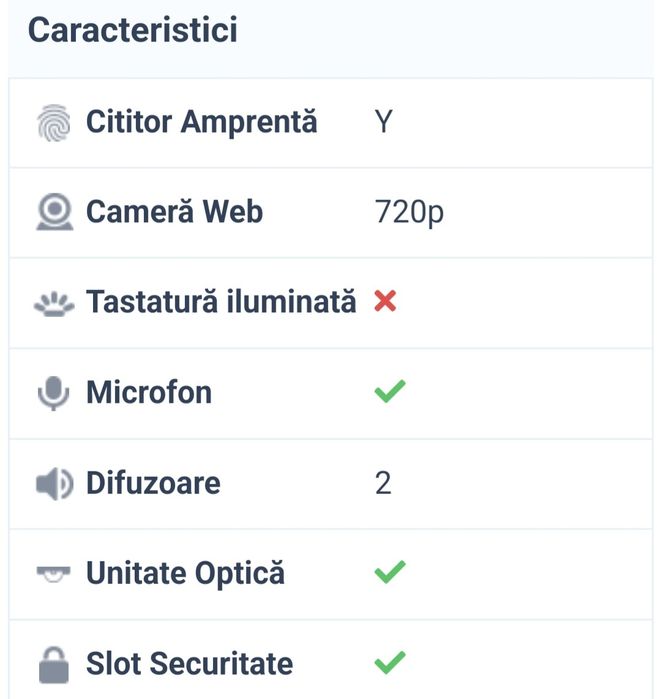This screenshot has width=657, height=699.
Task: Click the speaker count value 2
Action: pos(383,484)
